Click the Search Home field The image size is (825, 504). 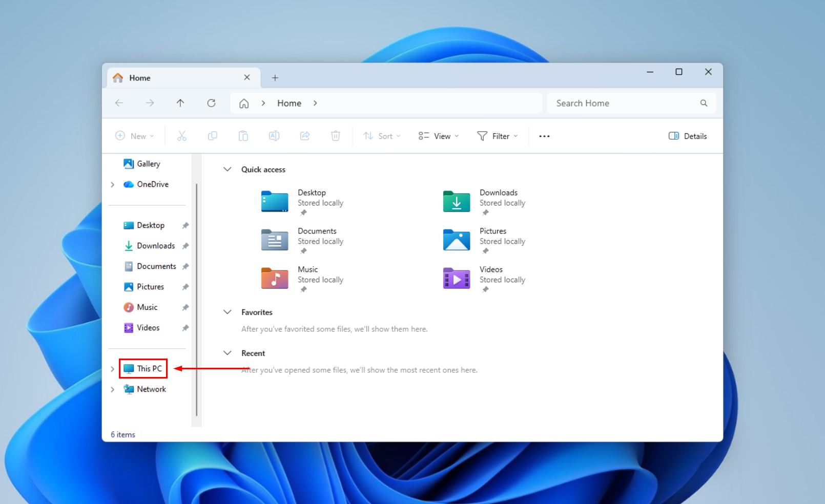pos(631,103)
